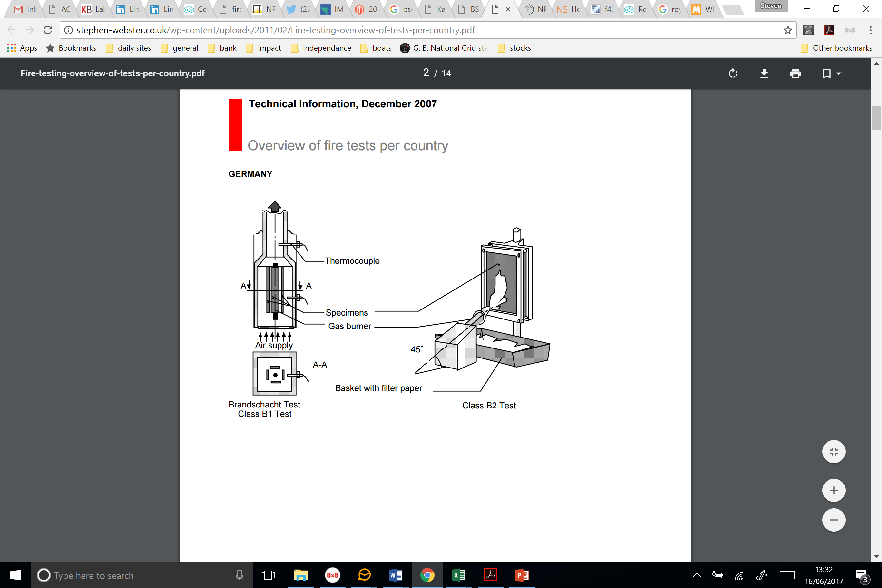Open the PDF bookmarks dropdown
Viewport: 882px width, 588px height.
tap(831, 73)
